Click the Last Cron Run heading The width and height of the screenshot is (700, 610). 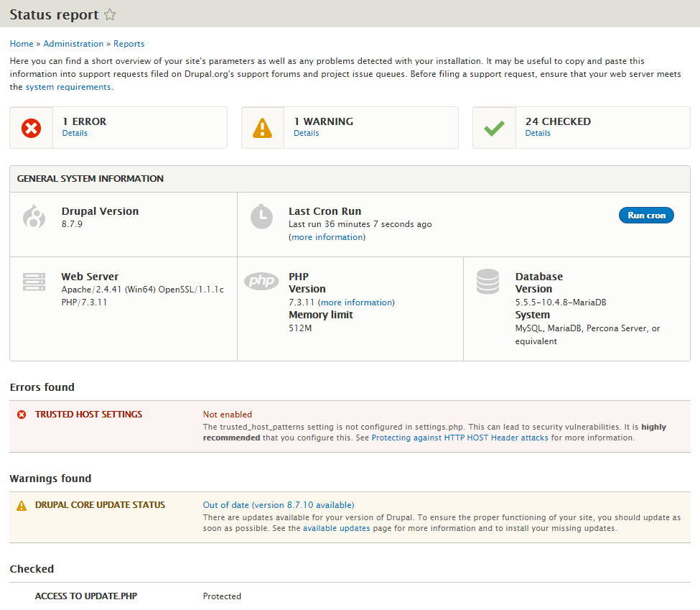(325, 211)
